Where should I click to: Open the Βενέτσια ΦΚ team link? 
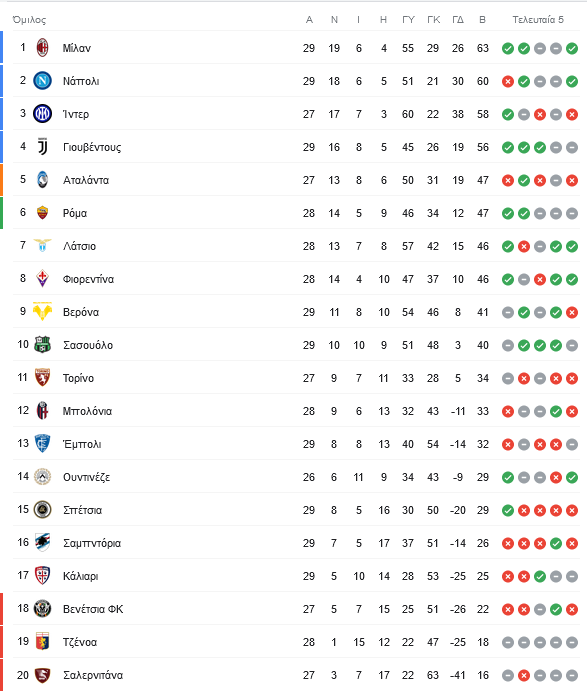point(93,609)
